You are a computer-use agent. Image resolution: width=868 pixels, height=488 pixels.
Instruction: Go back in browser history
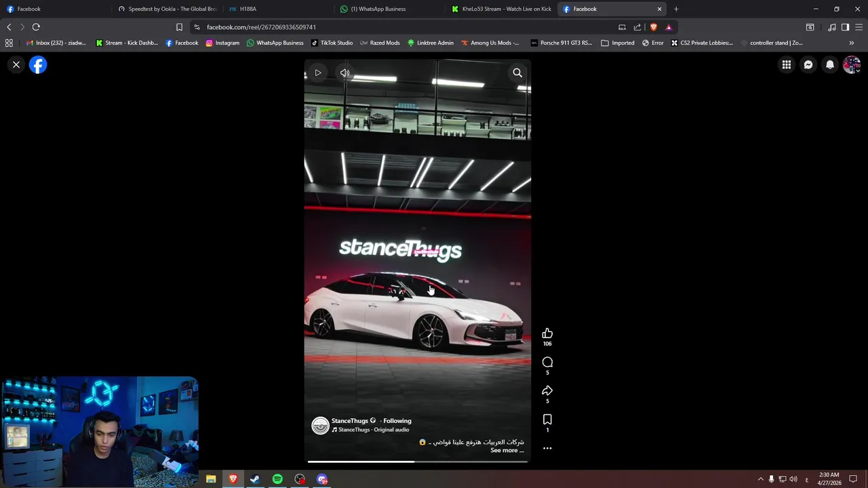tap(9, 27)
